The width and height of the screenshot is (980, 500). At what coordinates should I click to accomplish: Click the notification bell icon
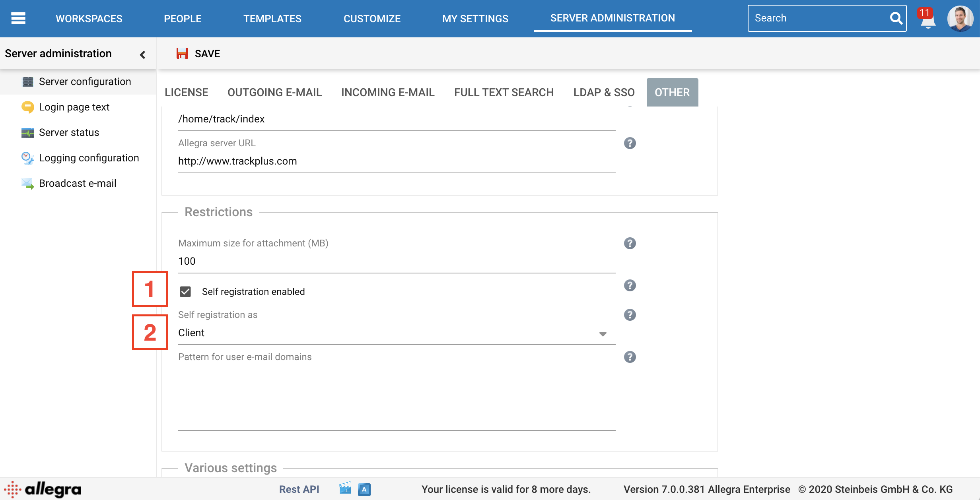click(927, 19)
